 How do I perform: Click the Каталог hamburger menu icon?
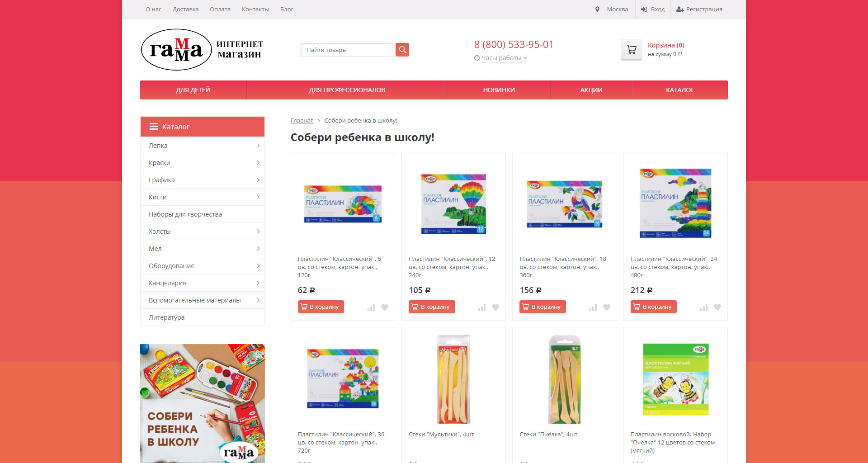coord(154,127)
